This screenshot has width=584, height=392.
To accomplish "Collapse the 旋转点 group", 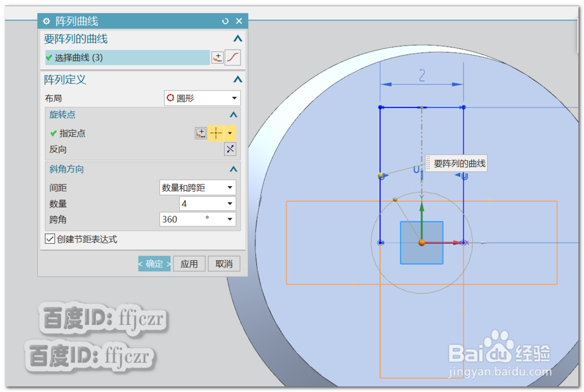I will pos(234,114).
